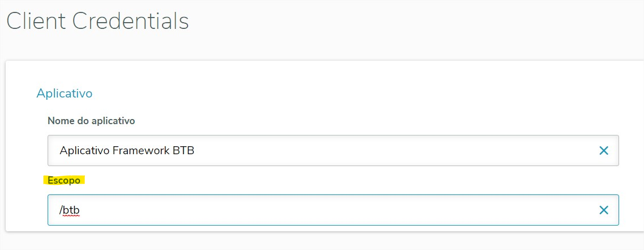Screen dimensions: 644x250
Task: Click the word BTB in app name
Action: (x=184, y=151)
